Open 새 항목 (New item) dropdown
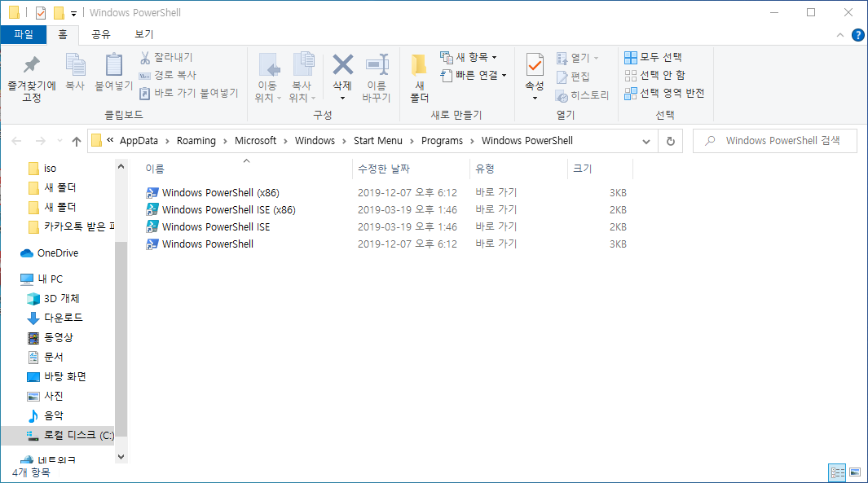 [x=469, y=57]
